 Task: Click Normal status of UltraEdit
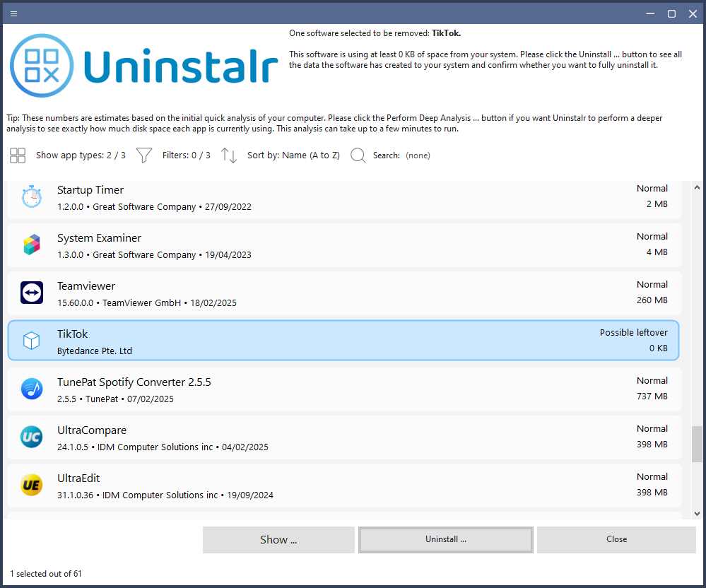coord(652,477)
